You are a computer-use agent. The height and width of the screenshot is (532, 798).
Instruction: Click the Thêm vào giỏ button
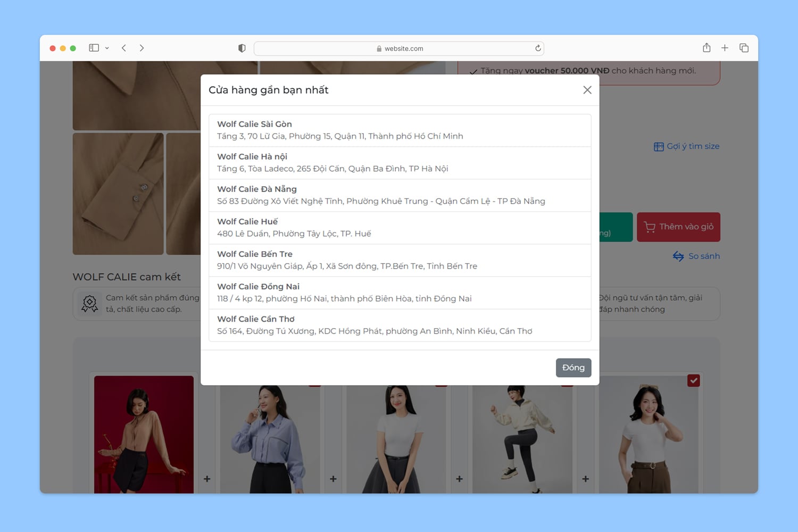(678, 227)
